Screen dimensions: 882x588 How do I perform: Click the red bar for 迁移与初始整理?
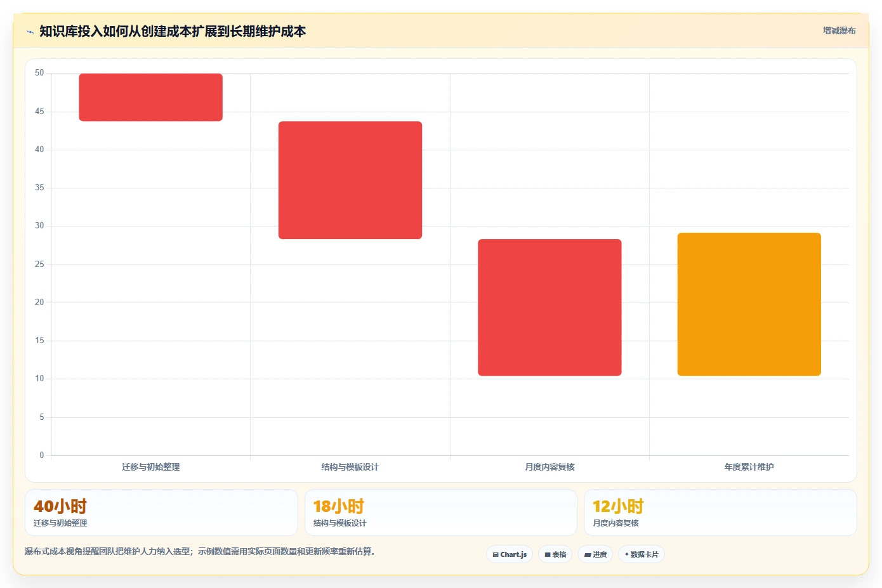pos(150,97)
